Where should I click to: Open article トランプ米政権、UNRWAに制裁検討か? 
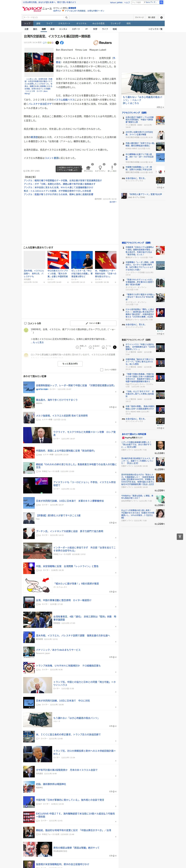(x=68, y=666)
